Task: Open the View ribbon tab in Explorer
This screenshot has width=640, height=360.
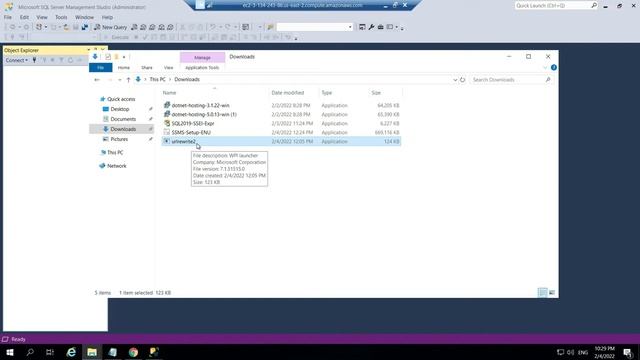Action: pyautogui.click(x=169, y=67)
